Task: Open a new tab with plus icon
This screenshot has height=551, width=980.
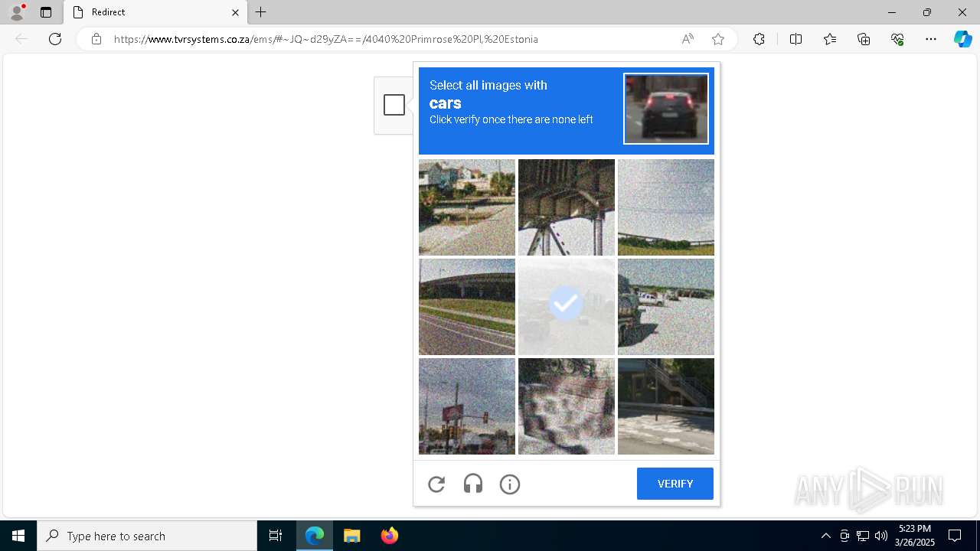Action: point(261,12)
